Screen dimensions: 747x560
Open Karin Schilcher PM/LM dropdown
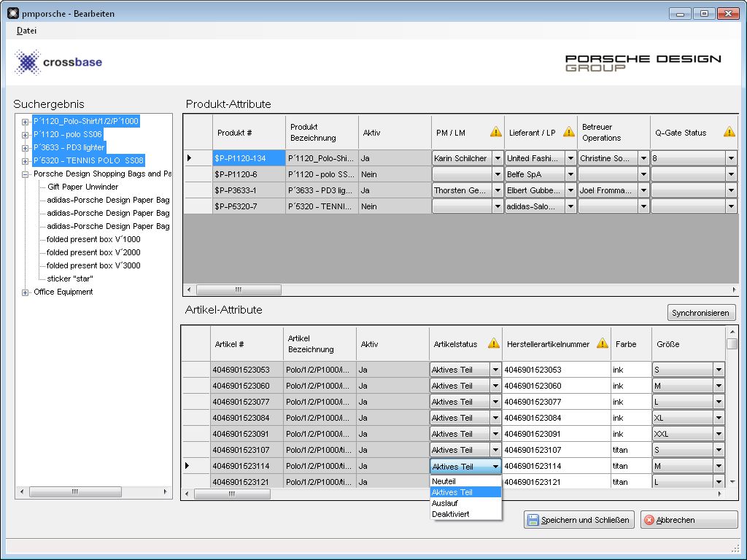pyautogui.click(x=498, y=158)
